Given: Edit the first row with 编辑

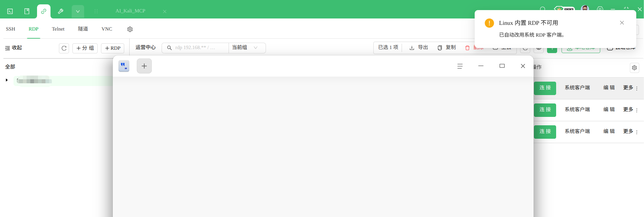Looking at the screenshot, I should coord(609,88).
